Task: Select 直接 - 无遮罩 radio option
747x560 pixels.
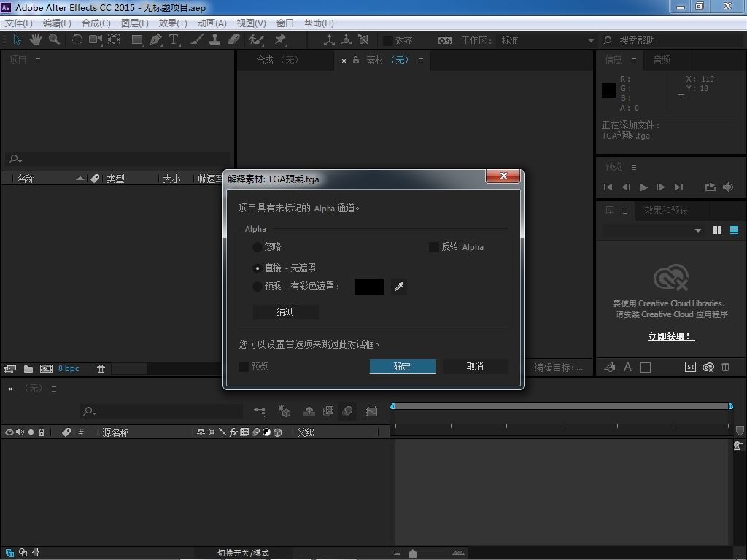Action: click(258, 268)
